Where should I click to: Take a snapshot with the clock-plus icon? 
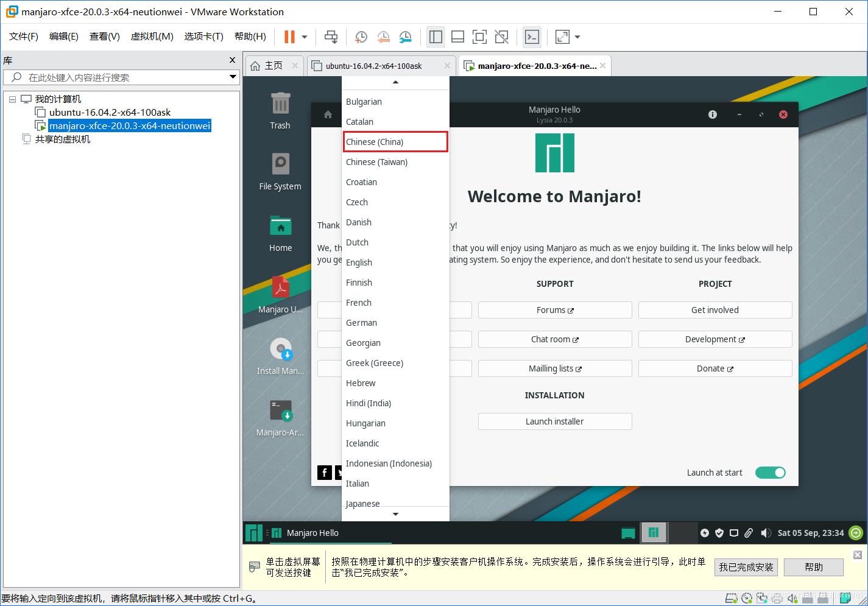pos(361,37)
